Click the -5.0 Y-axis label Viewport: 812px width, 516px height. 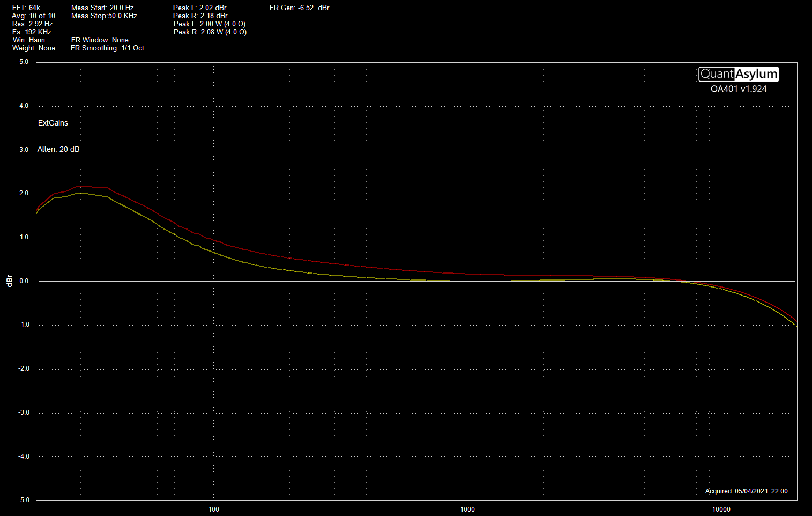pos(23,500)
